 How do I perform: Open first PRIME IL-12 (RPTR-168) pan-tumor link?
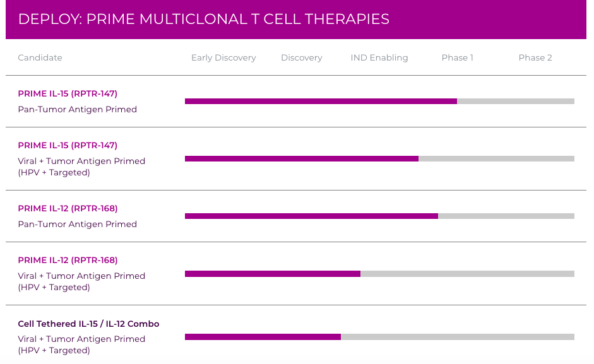[68, 208]
